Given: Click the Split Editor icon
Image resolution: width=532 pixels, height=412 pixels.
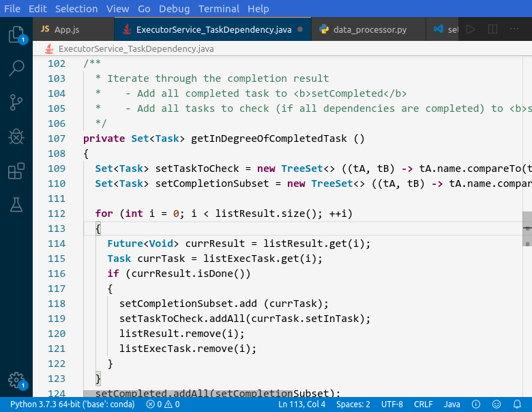Looking at the screenshot, I should (492, 29).
